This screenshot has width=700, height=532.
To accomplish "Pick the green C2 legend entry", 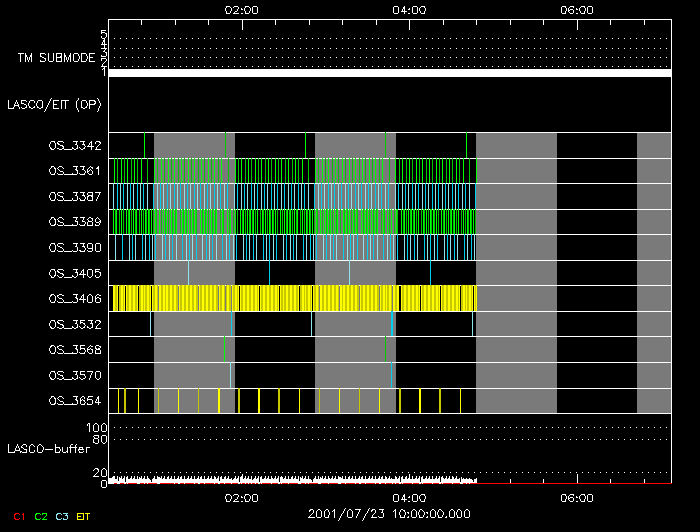I will pos(41,516).
